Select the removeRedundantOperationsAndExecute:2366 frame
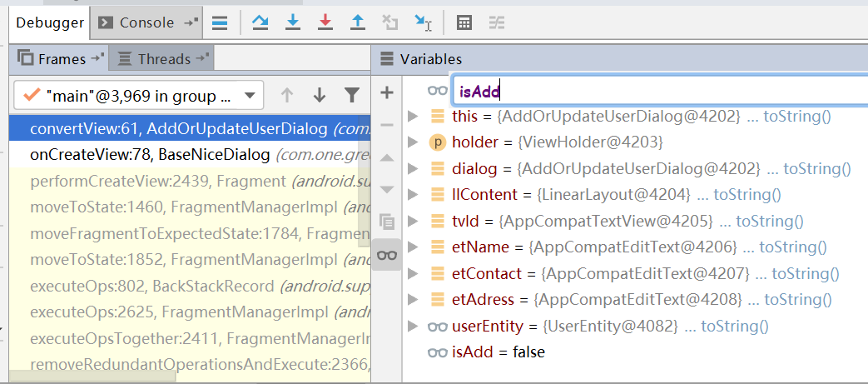 click(x=190, y=365)
